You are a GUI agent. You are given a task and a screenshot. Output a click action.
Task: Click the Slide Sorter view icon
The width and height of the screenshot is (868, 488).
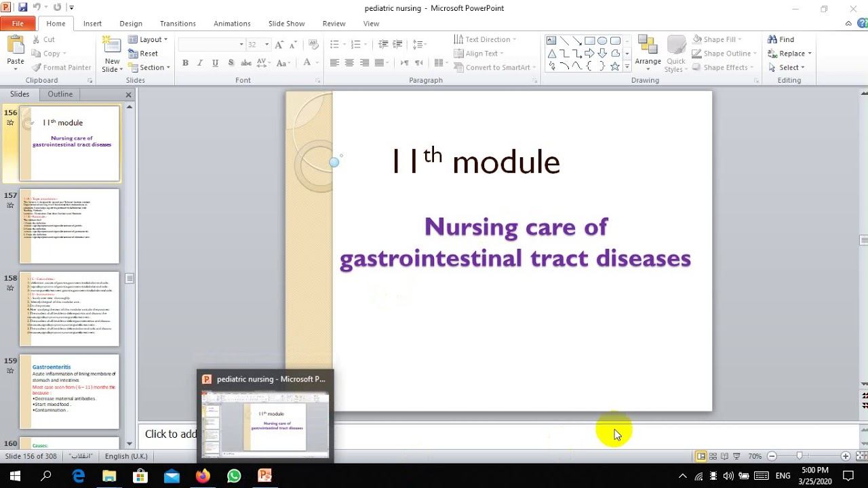pos(713,456)
